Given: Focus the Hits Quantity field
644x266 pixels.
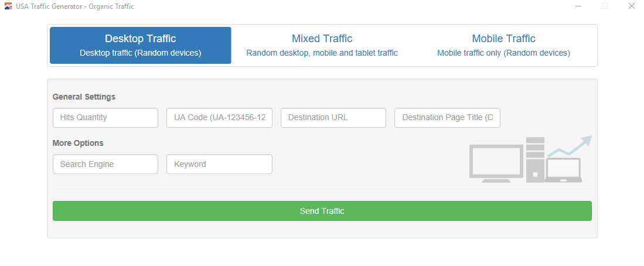Looking at the screenshot, I should click(105, 117).
